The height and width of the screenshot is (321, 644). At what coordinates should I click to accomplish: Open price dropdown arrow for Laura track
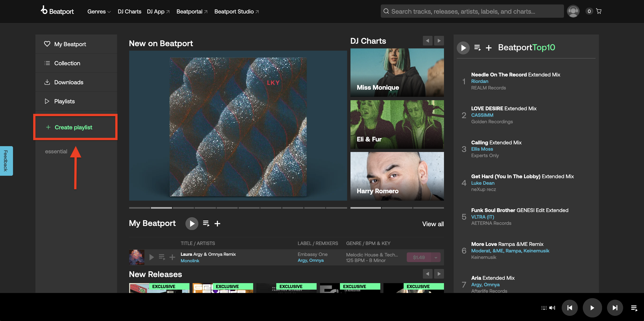(436, 257)
